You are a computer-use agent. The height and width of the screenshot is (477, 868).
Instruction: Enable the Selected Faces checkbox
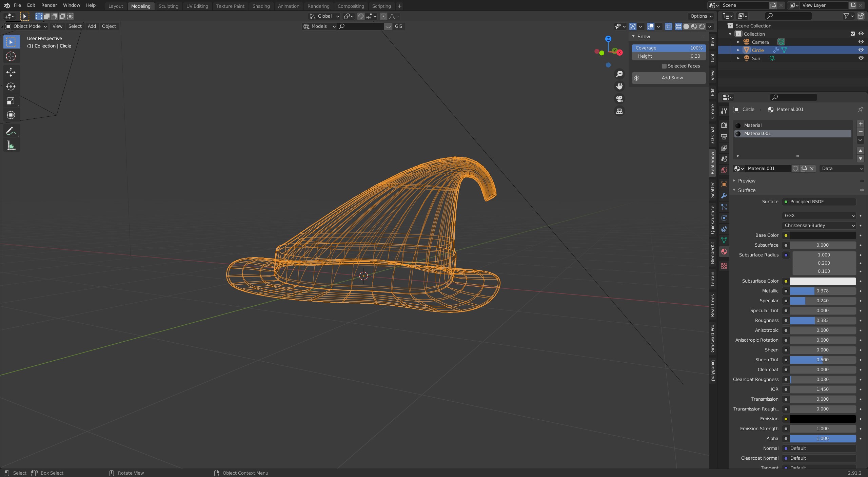tap(664, 66)
